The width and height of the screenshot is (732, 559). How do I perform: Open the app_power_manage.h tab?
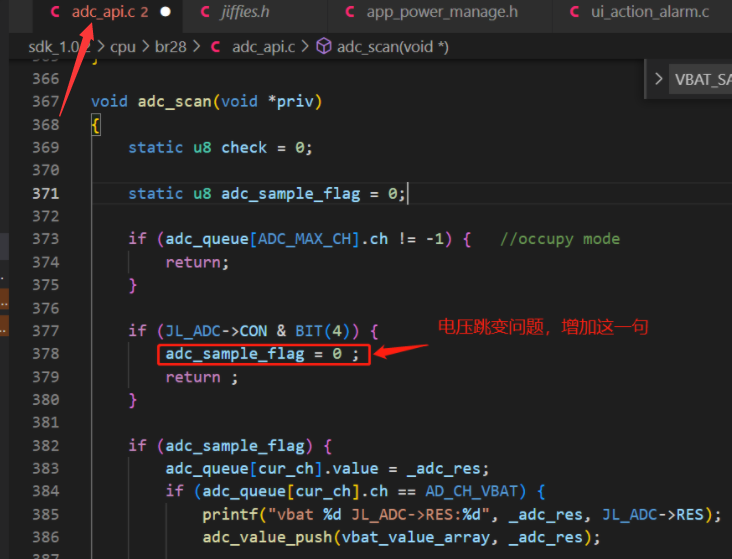(x=440, y=13)
